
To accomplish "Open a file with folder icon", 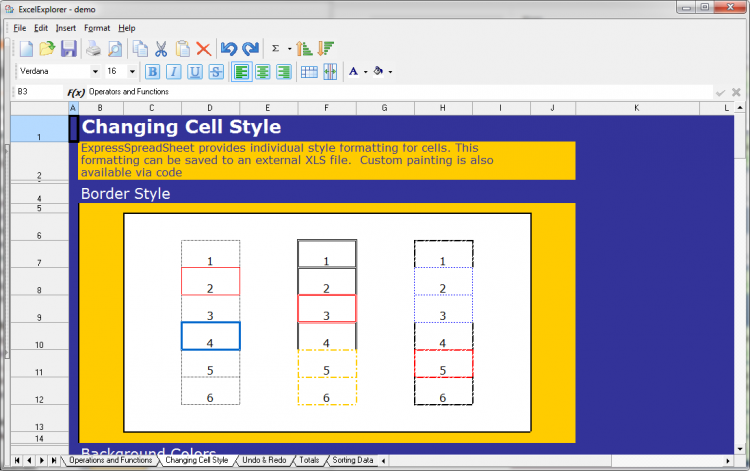I will pyautogui.click(x=47, y=48).
